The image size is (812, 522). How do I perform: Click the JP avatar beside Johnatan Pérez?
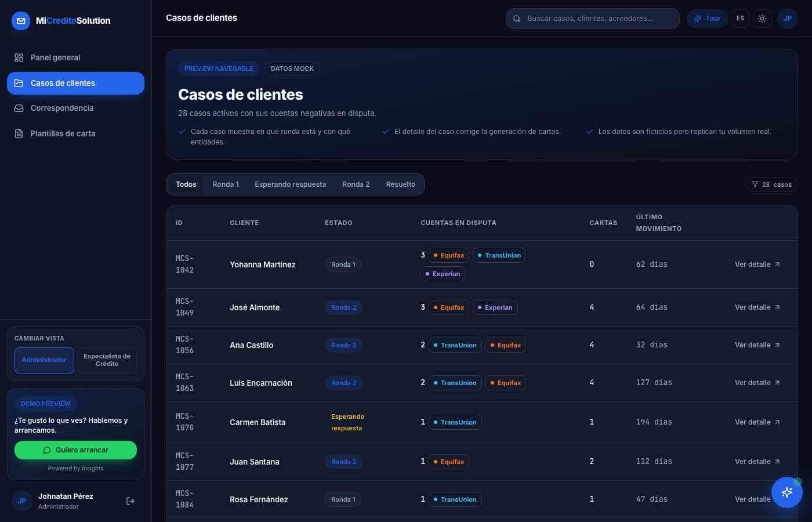tap(22, 501)
